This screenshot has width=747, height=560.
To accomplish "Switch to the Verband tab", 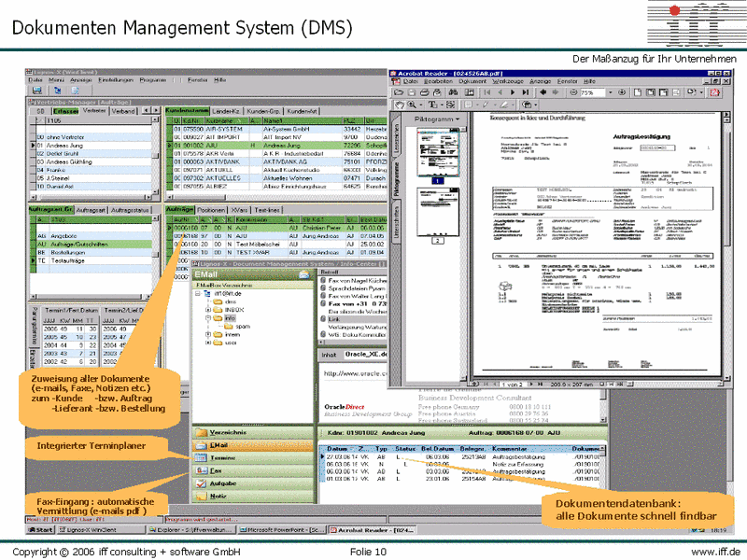I will coord(123,111).
